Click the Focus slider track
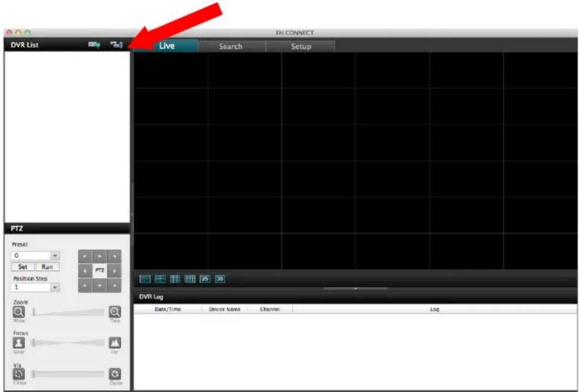 [69, 343]
